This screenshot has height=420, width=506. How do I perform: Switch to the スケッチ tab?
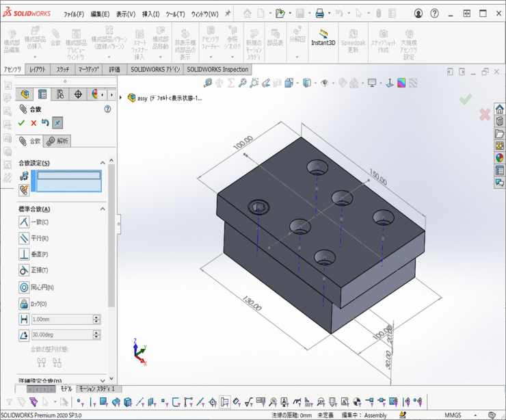click(x=62, y=70)
